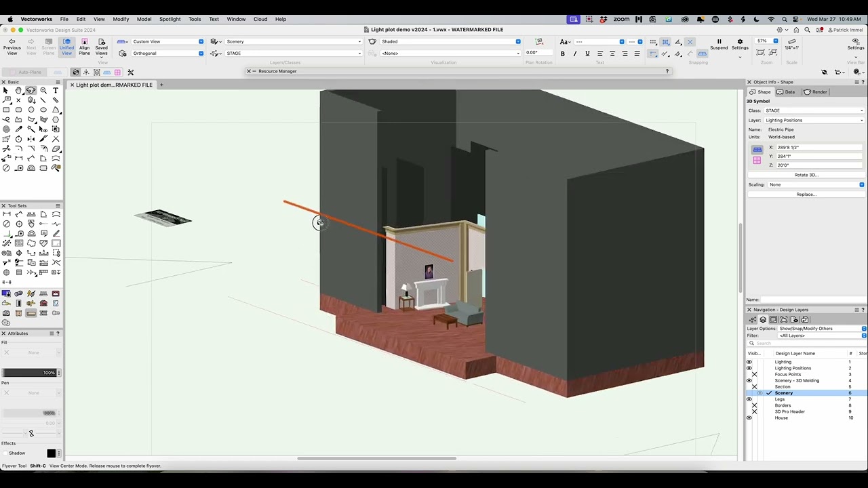Open the Resource Manager help question mark
This screenshot has width=868, height=488.
point(667,71)
